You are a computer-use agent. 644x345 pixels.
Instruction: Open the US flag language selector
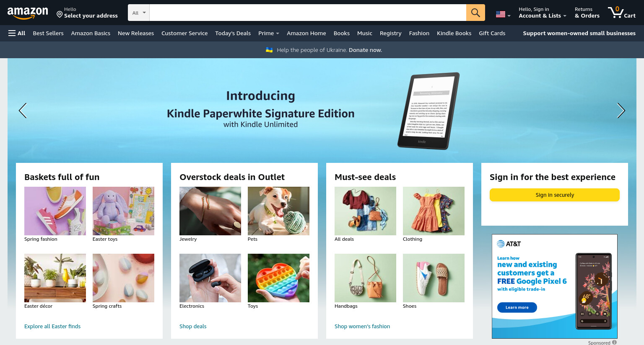[503, 14]
